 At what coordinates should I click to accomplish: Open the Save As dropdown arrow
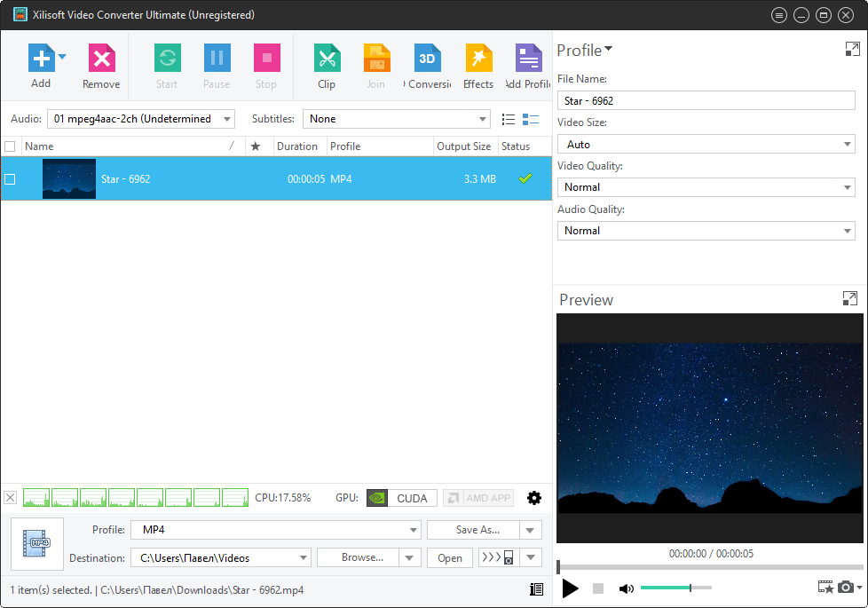[531, 530]
